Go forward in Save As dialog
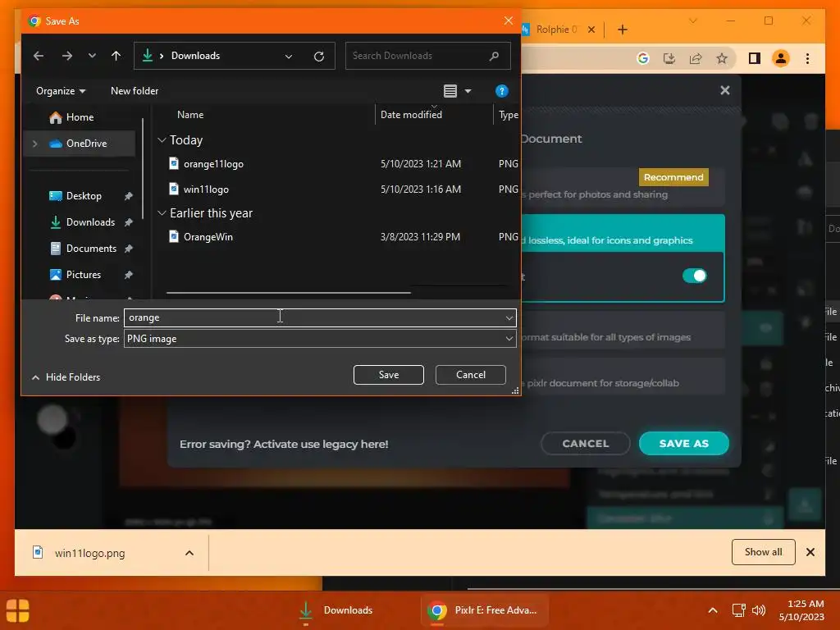The width and height of the screenshot is (840, 630). coord(67,56)
